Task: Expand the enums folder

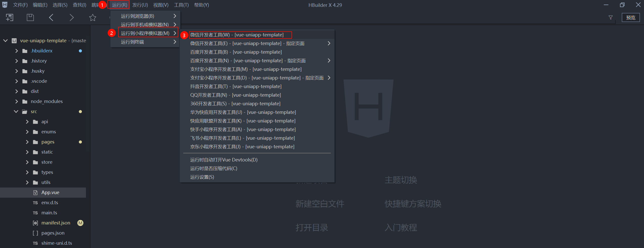Action: click(27, 132)
